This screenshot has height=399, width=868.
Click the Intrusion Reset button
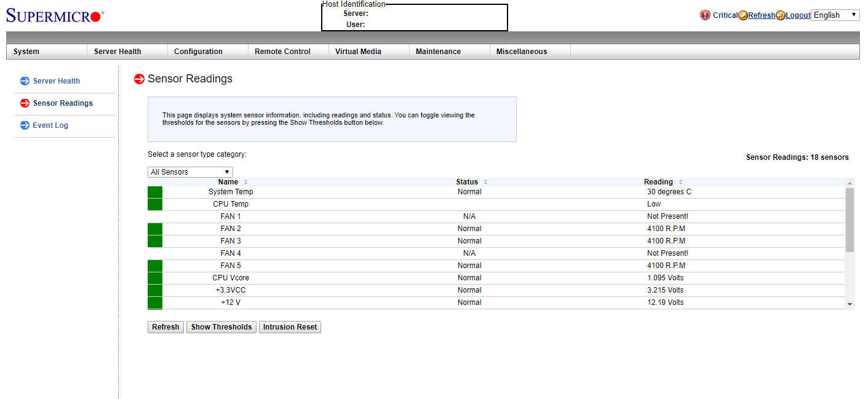pos(290,326)
